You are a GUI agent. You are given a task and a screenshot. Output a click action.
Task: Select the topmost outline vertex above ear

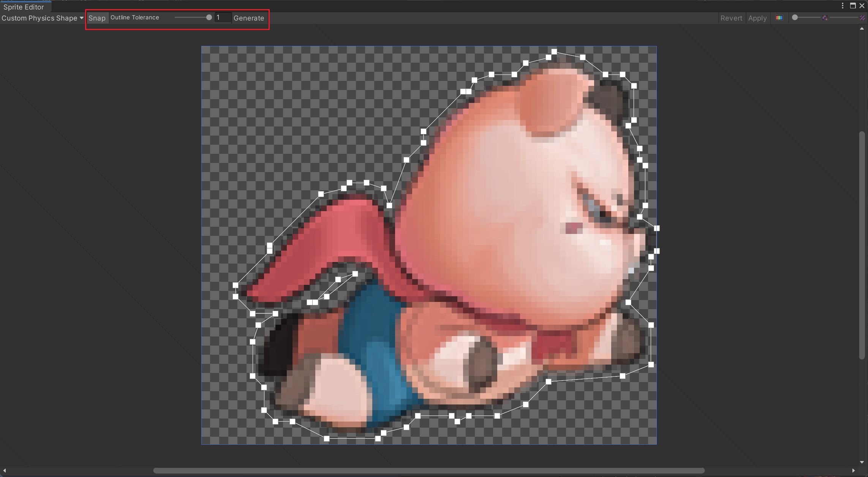554,52
